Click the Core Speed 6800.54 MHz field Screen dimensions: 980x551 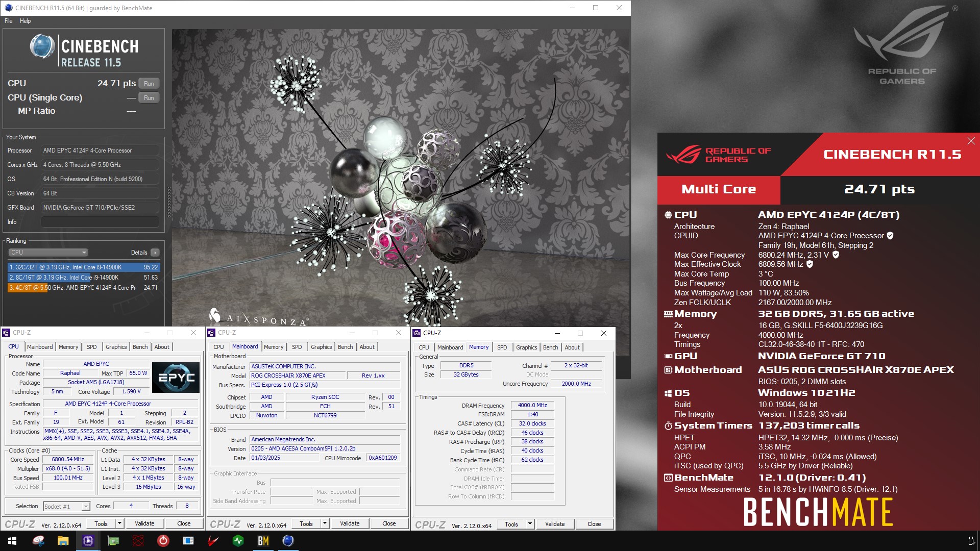68,459
